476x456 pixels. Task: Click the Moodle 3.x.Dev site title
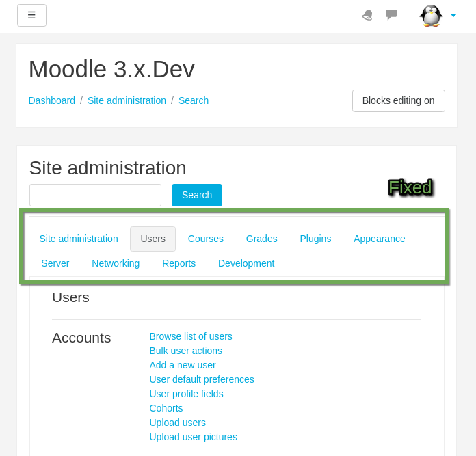[x=111, y=69]
